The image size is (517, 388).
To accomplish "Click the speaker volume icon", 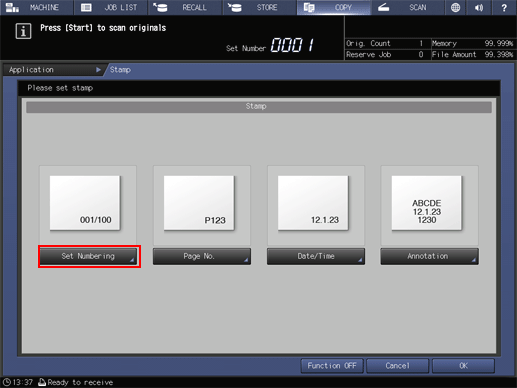I will point(479,7).
